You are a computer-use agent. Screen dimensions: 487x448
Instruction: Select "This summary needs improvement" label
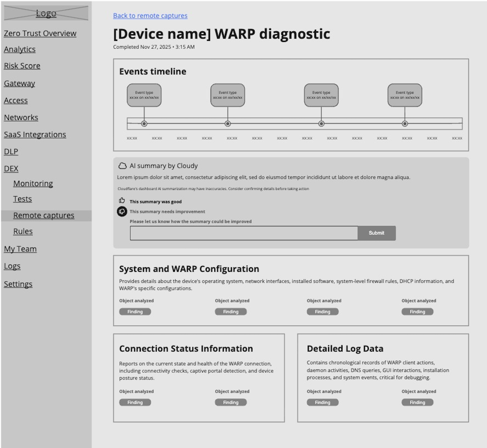click(x=167, y=212)
